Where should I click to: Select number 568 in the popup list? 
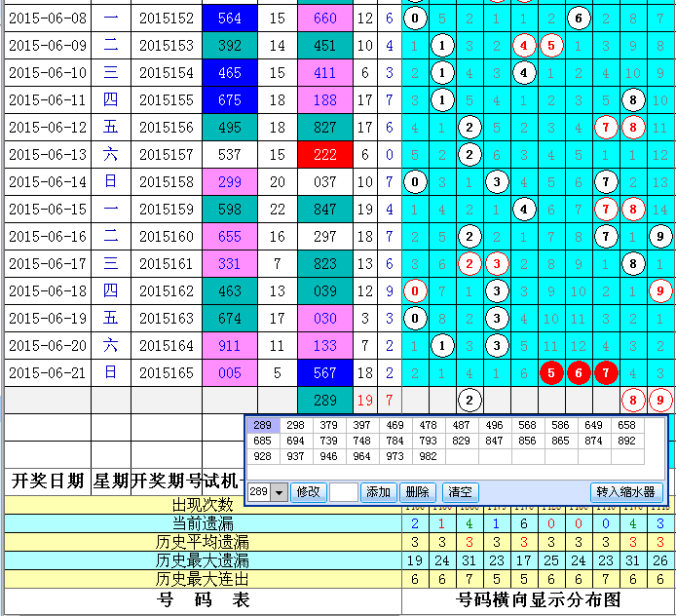528,425
